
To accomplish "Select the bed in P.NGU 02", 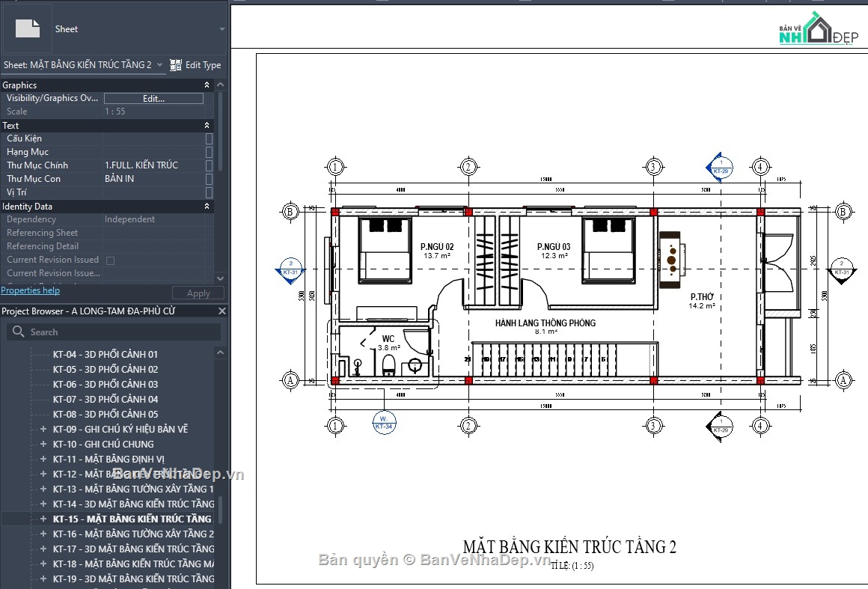I will pyautogui.click(x=385, y=250).
